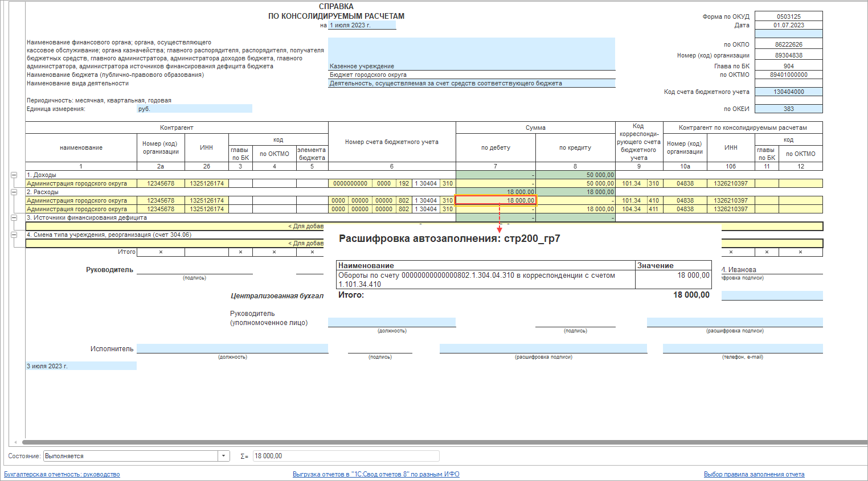Click '3. Источники финансирования дефицита' header text
The image size is (868, 481).
coord(87,217)
